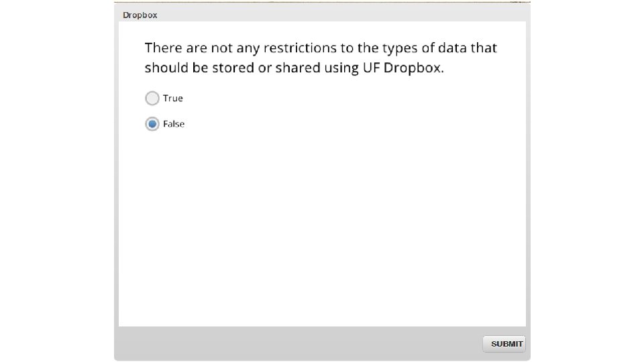Click the gray footer bar left of SUBMIT
The image size is (644, 362).
295,344
